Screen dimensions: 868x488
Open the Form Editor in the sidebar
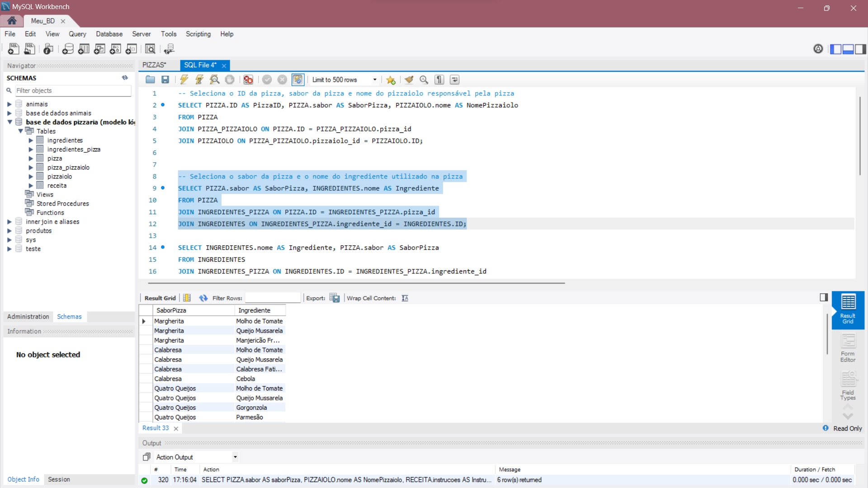848,348
